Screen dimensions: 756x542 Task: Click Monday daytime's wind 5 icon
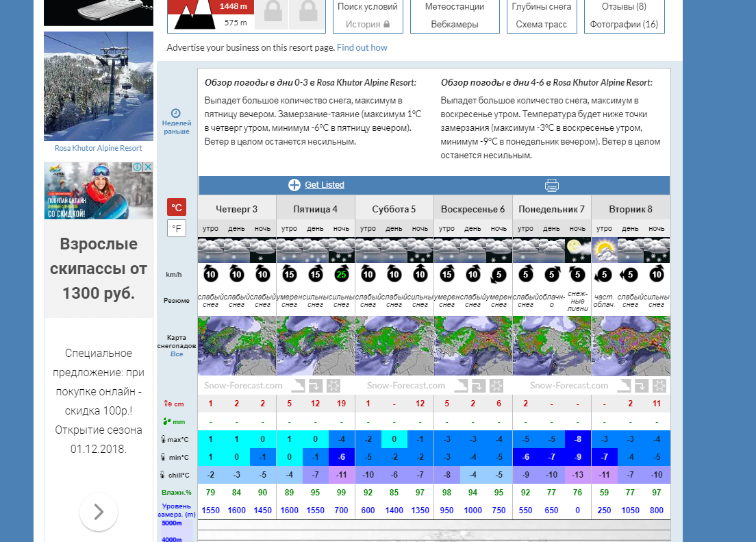click(x=551, y=274)
